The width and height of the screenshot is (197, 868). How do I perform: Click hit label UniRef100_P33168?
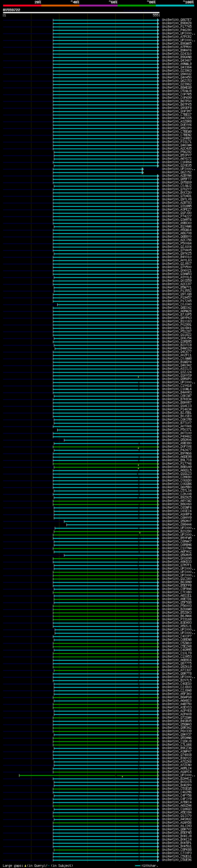(x=176, y=619)
